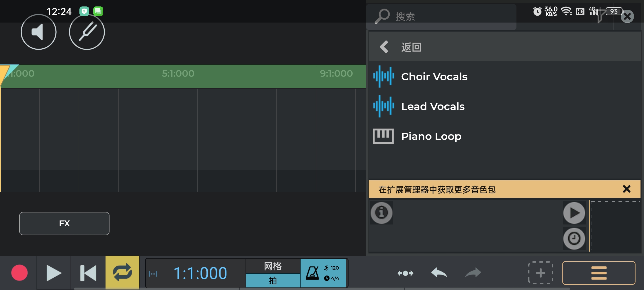Click the 搜索 search field
This screenshot has height=290, width=644.
(x=441, y=17)
